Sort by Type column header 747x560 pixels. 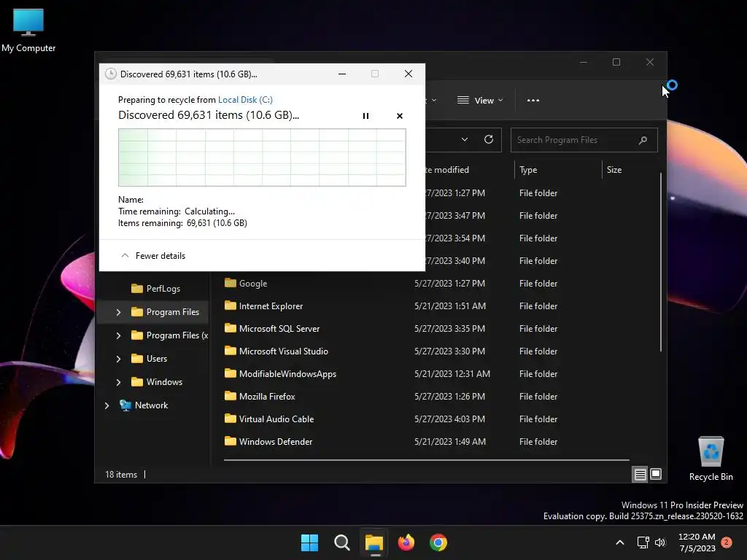528,169
